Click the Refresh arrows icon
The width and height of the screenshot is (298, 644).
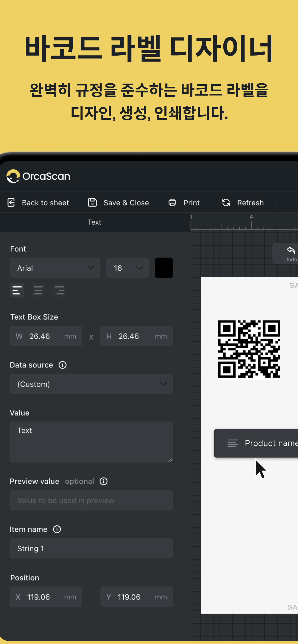(226, 202)
